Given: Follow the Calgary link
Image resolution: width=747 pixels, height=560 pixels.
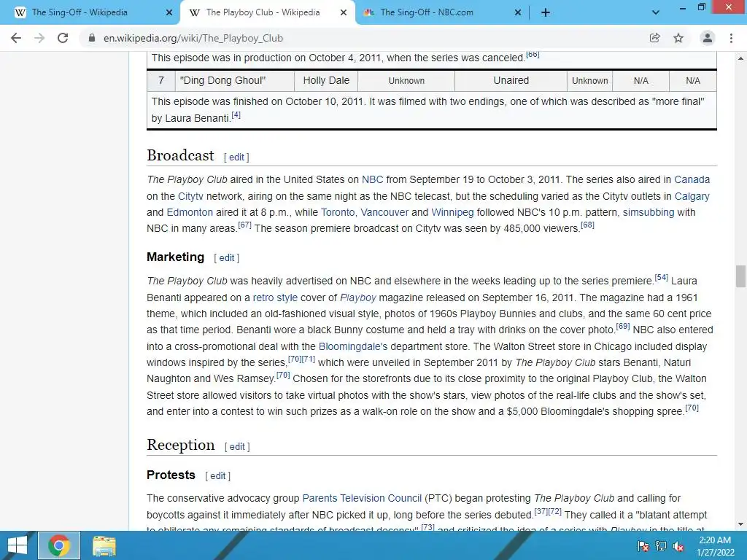Looking at the screenshot, I should pos(692,196).
